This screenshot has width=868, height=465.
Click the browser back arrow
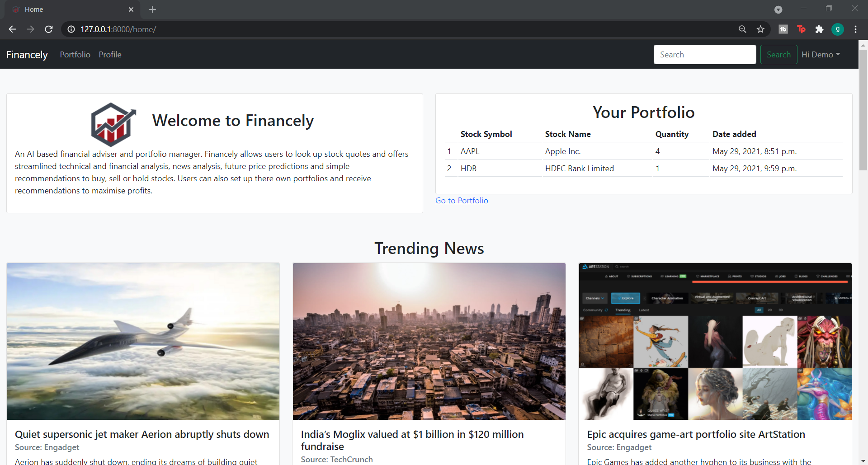[x=12, y=29]
